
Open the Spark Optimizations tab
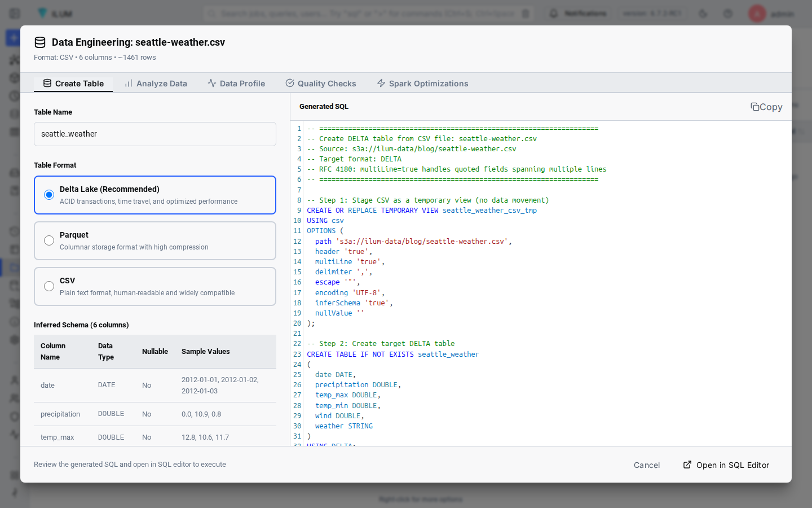pyautogui.click(x=422, y=84)
